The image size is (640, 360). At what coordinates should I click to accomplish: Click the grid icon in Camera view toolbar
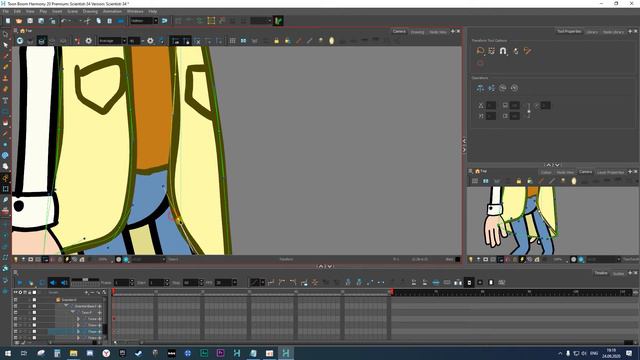(232, 40)
